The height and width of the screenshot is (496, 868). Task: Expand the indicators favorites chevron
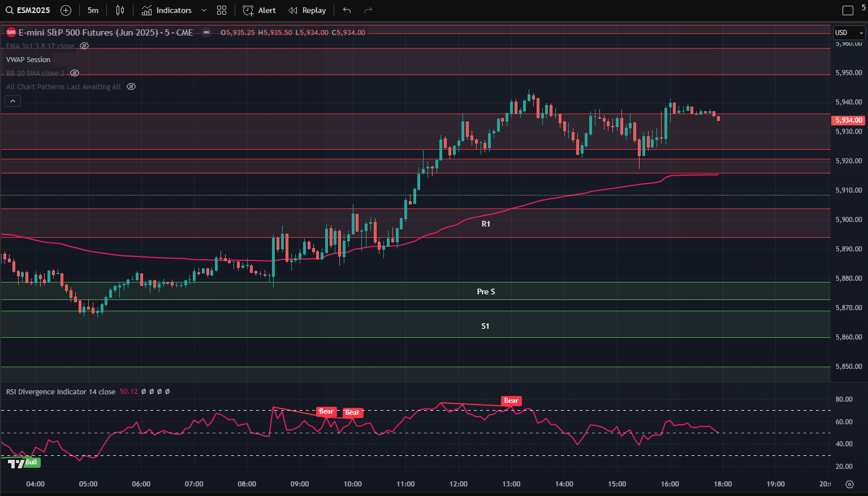(x=204, y=10)
